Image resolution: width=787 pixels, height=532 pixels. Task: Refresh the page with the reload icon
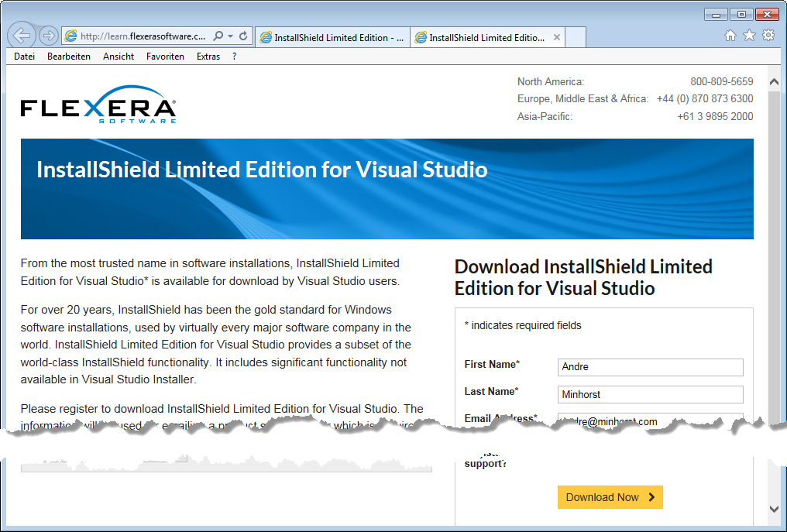pos(243,36)
